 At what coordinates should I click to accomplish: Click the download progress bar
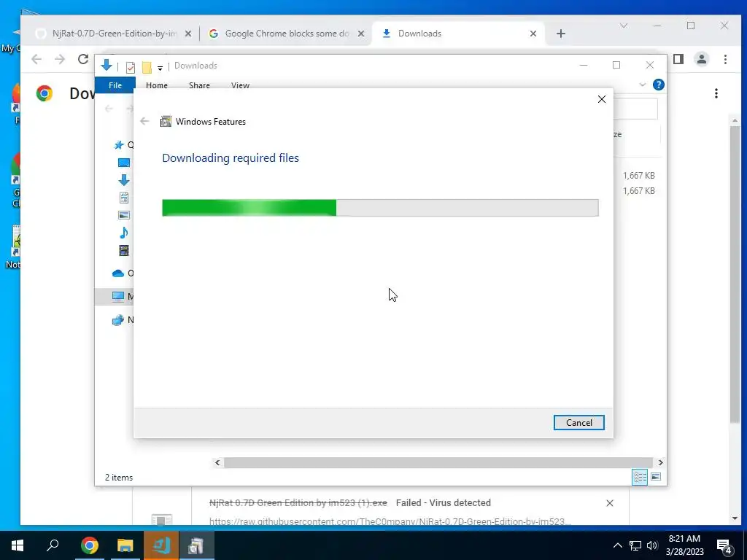[380, 208]
